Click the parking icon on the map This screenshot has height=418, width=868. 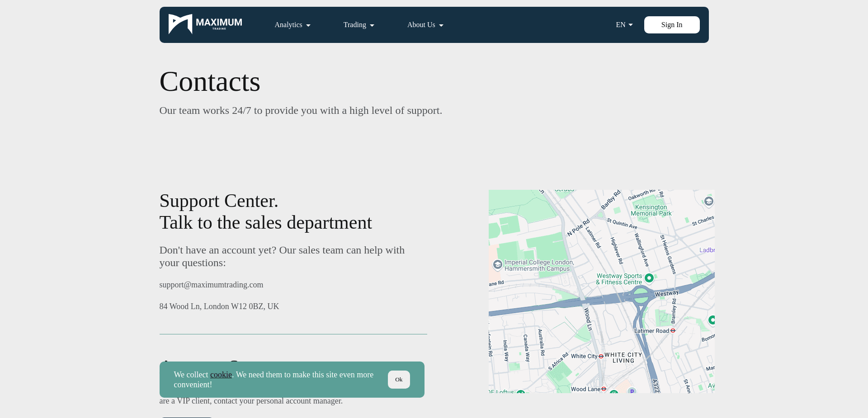[632, 390]
